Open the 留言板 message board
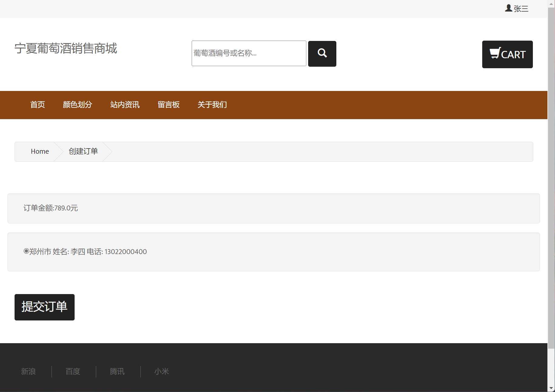555x392 pixels. 169,105
